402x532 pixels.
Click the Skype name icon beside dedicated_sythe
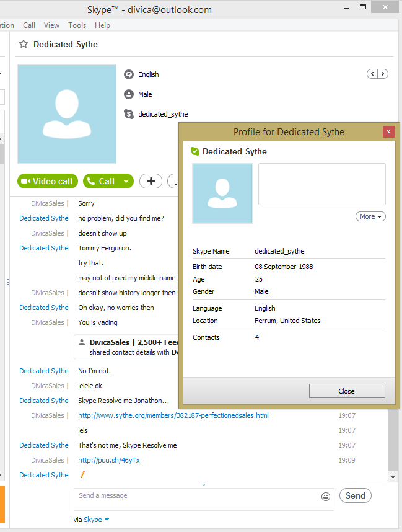click(x=129, y=114)
